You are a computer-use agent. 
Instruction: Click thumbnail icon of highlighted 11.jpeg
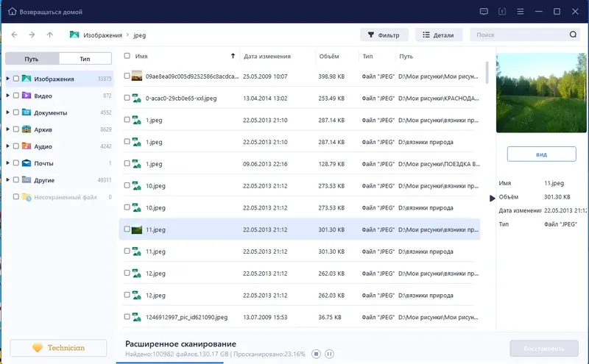(137, 229)
